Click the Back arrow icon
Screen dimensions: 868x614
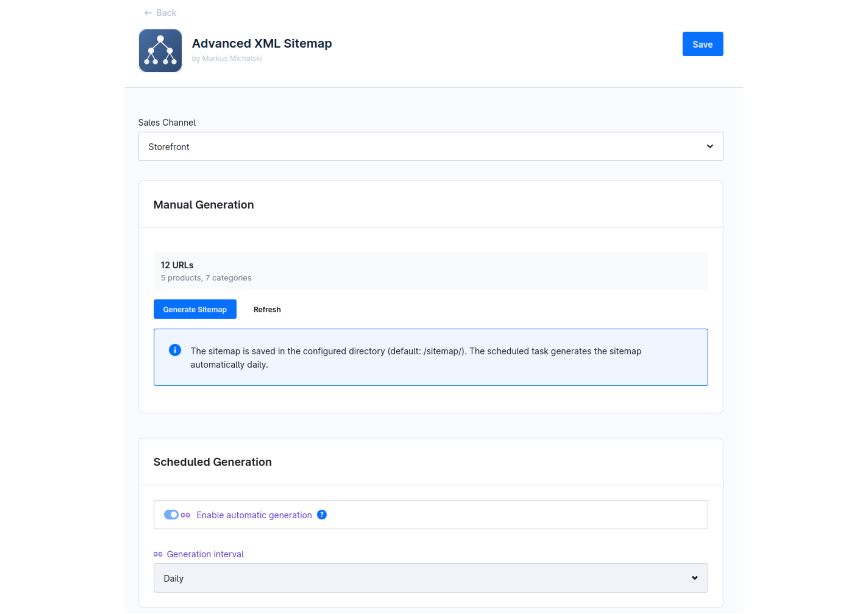148,13
